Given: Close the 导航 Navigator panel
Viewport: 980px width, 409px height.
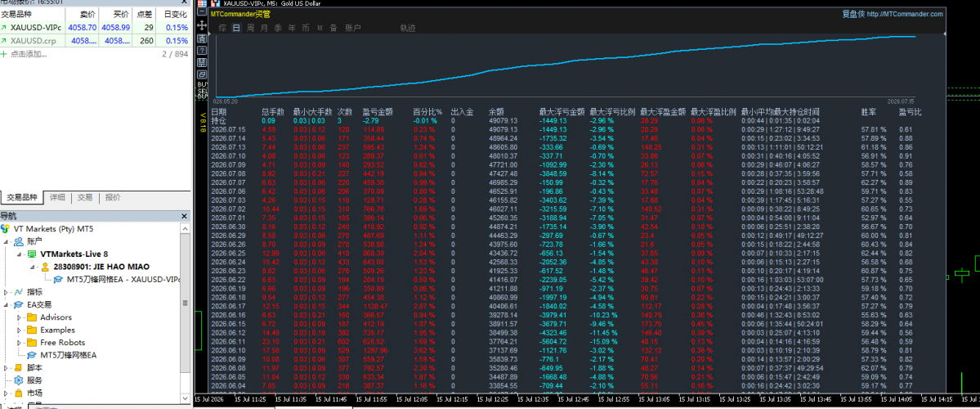Looking at the screenshot, I should click(184, 216).
